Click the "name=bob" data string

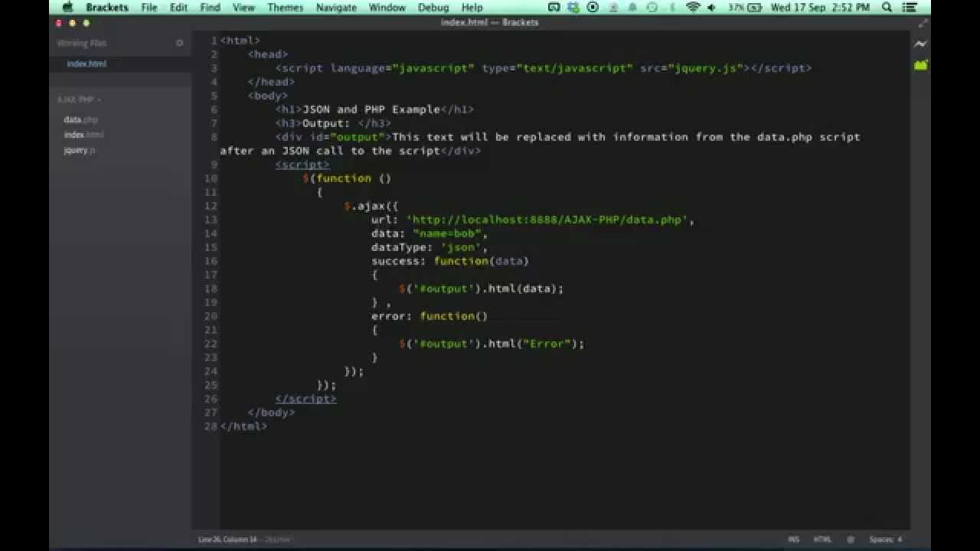click(x=447, y=233)
